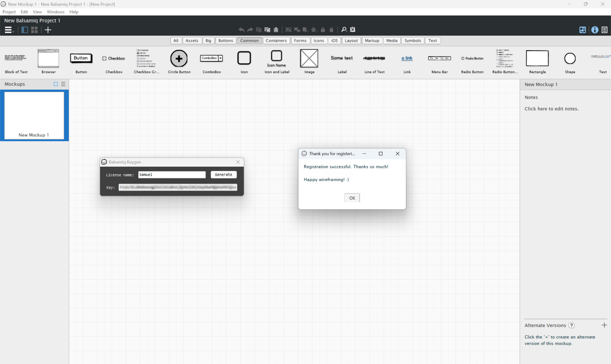Click here to edit notes

point(551,109)
